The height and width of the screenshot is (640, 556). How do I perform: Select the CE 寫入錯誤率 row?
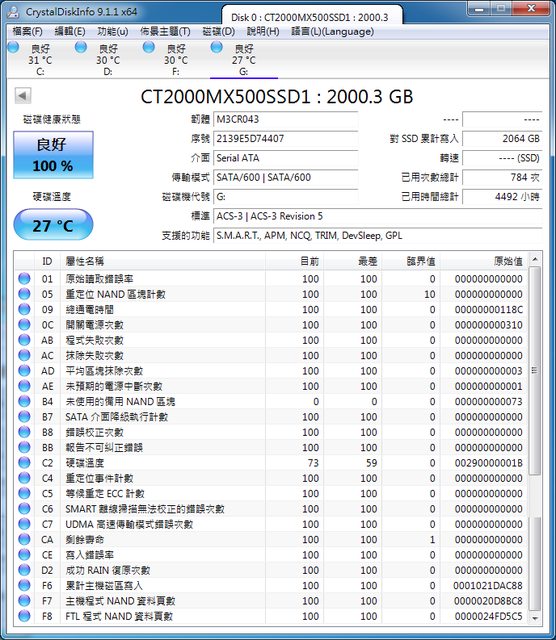271,555
